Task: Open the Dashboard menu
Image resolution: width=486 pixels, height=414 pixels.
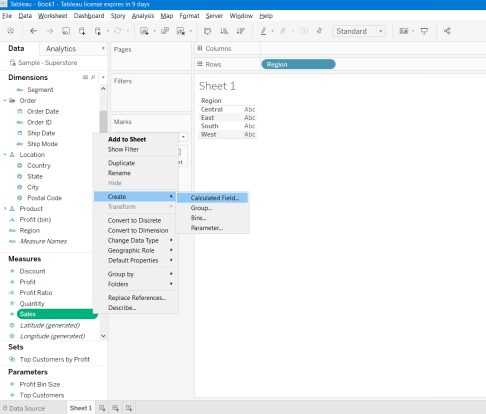Action: (89, 16)
